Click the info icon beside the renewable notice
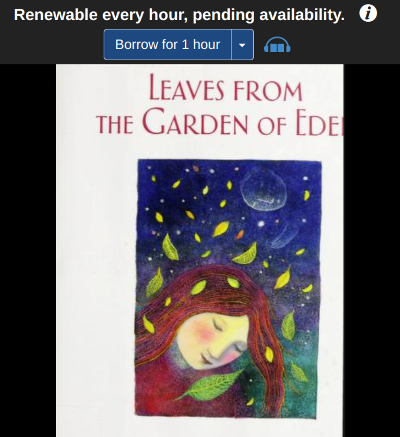This screenshot has width=400, height=437. click(x=368, y=14)
